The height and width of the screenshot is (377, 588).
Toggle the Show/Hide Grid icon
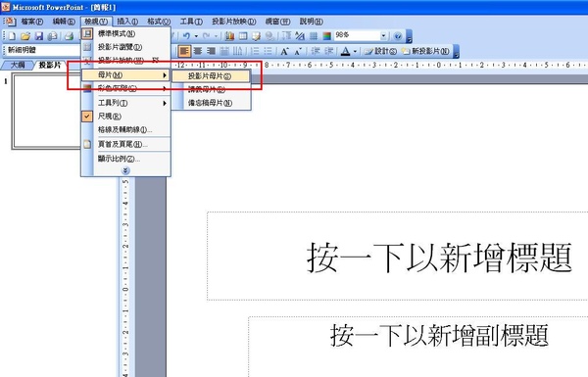[x=314, y=36]
